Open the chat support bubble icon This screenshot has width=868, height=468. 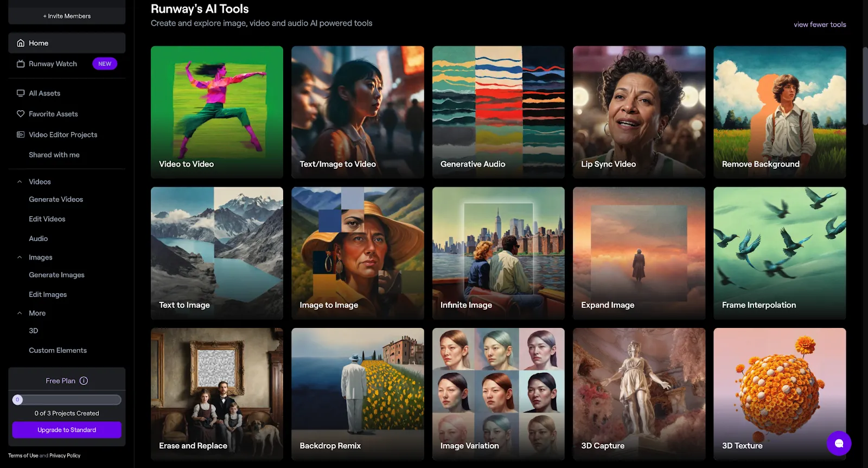pos(839,443)
